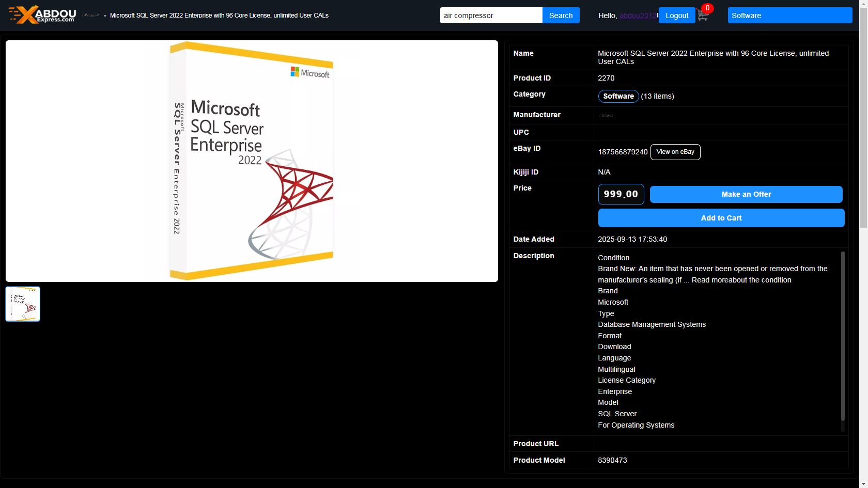Screen dimensions: 868x488
Task: Open the shopping cart icon
Action: pyautogui.click(x=702, y=16)
